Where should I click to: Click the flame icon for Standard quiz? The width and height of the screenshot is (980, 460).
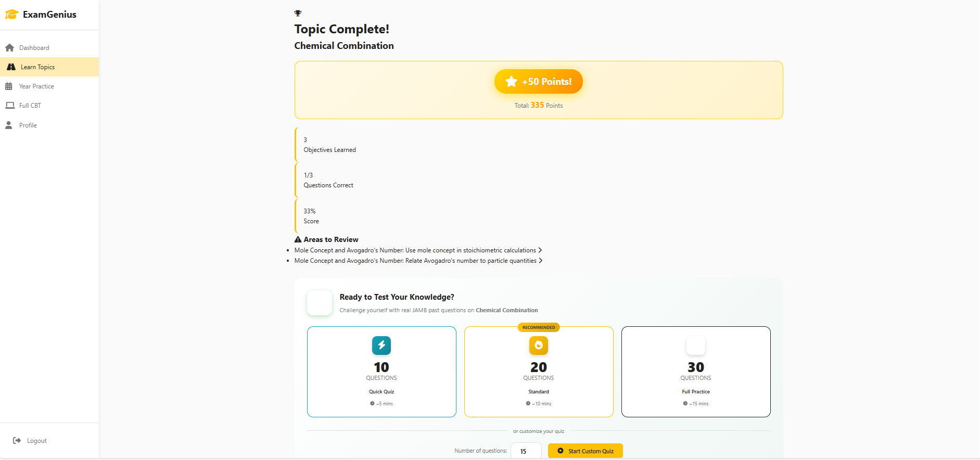pyautogui.click(x=539, y=346)
